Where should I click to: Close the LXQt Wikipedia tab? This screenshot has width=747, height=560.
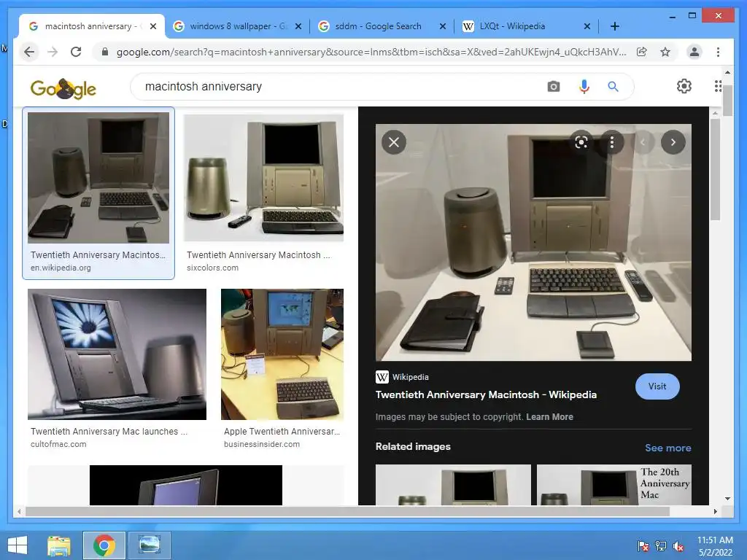click(587, 26)
